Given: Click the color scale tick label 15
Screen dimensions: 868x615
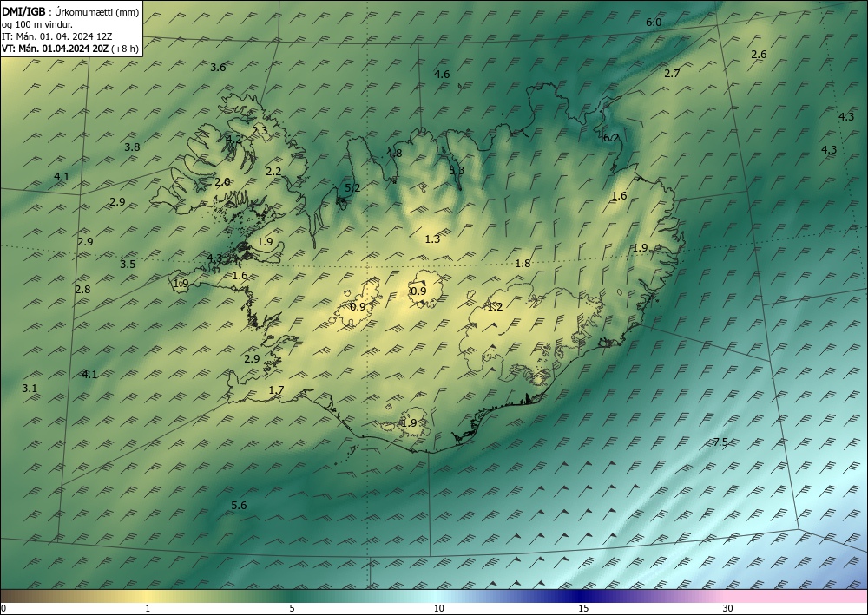Looking at the screenshot, I should 583,609.
